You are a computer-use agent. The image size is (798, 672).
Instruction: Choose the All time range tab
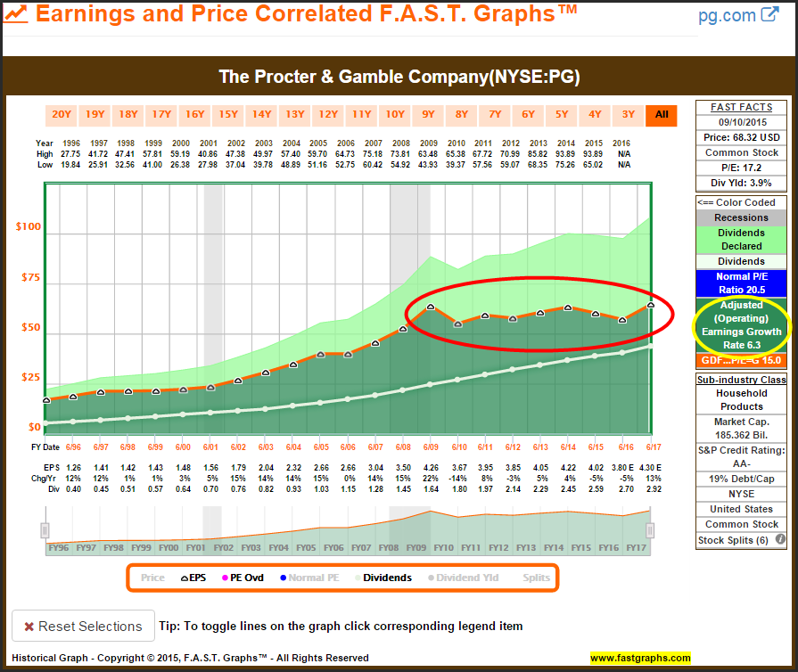661,114
